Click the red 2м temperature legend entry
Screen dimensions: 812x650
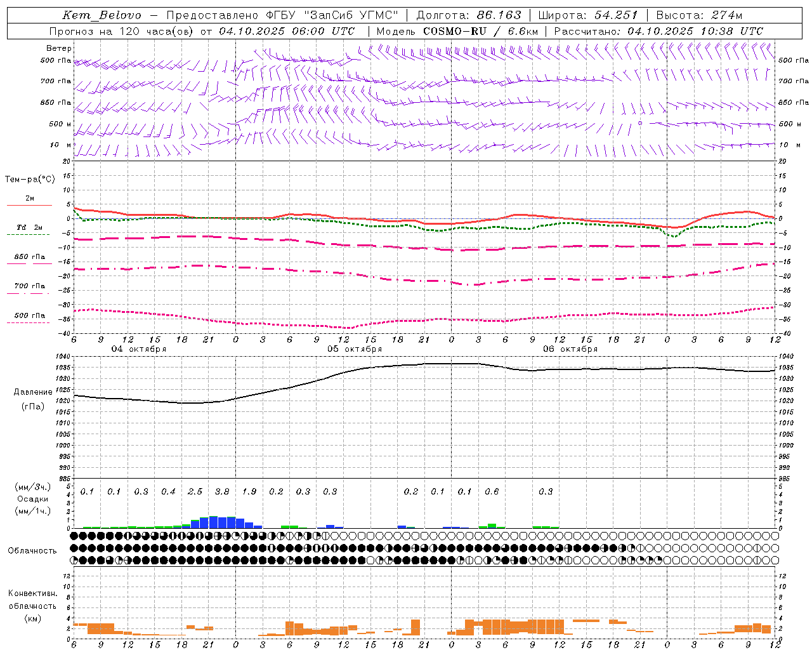[29, 201]
